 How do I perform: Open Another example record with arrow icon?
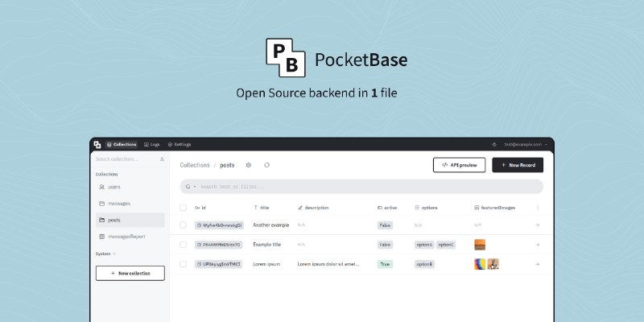537,225
